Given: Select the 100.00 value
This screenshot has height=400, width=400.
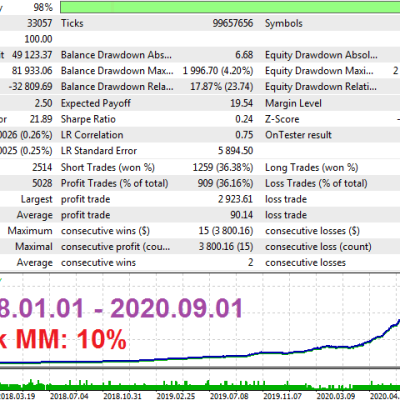Looking at the screenshot, I should (x=38, y=39).
